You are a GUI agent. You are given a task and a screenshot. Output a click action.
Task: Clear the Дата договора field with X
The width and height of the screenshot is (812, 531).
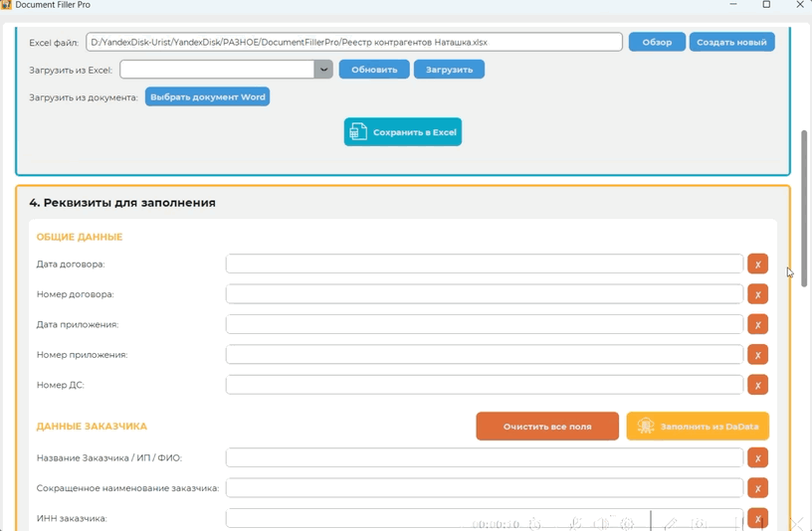click(757, 265)
